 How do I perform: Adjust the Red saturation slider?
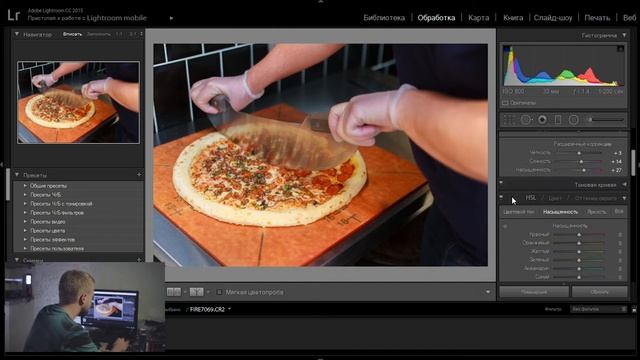tap(579, 235)
